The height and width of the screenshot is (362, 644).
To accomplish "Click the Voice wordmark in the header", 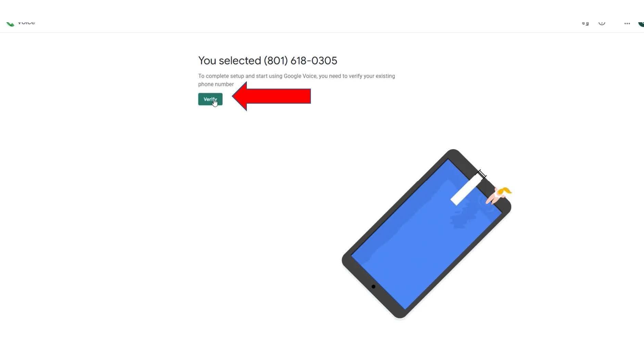I will [26, 23].
